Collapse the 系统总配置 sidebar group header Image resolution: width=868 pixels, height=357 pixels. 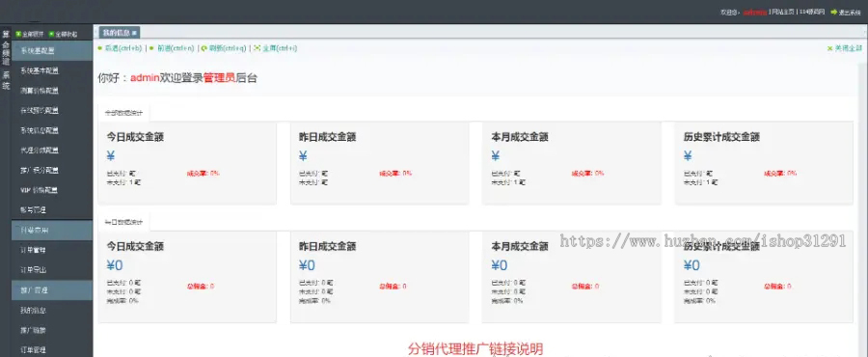[52, 50]
